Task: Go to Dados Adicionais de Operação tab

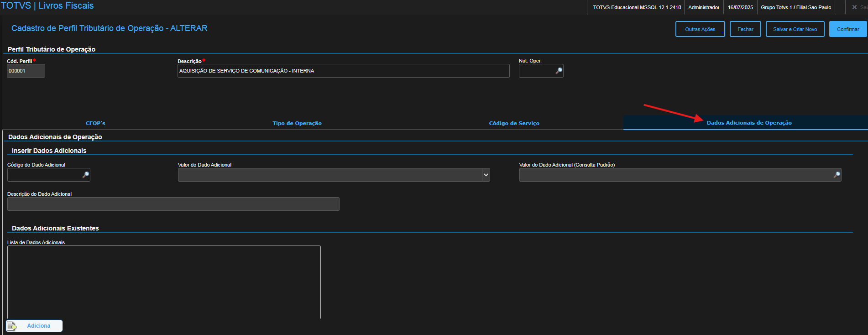Action: (749, 123)
